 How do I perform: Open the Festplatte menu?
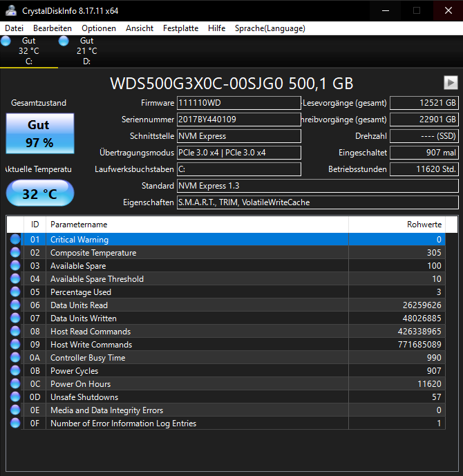180,28
